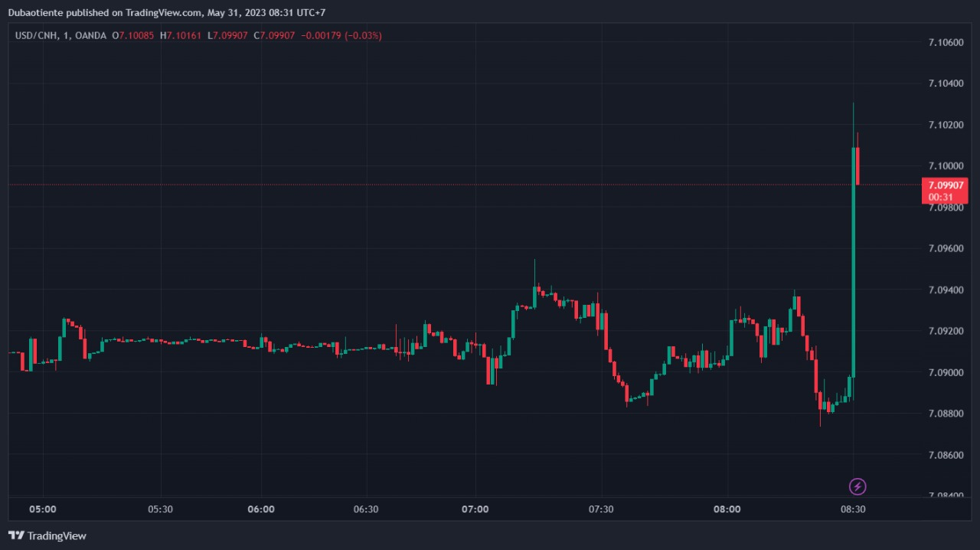Click the high value H7.10161 in legend
Viewport: 980px width, 550px height.
[x=181, y=35]
